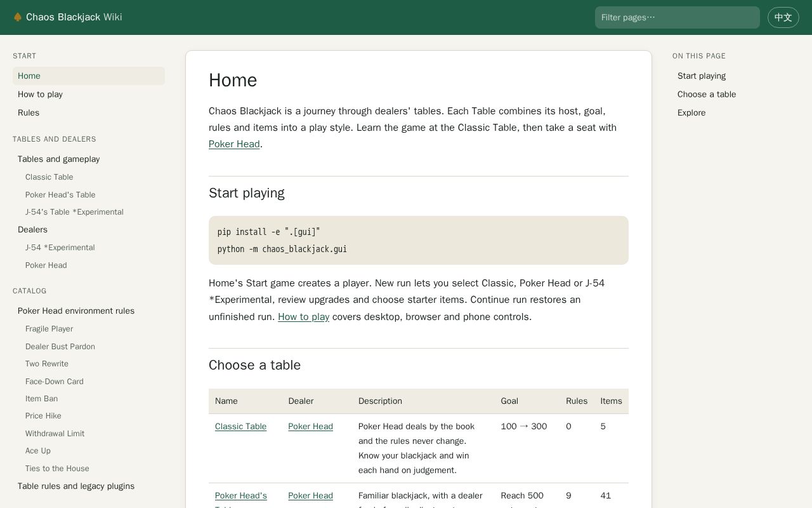Open the Home sidebar page
The image size is (812, 508).
click(89, 76)
